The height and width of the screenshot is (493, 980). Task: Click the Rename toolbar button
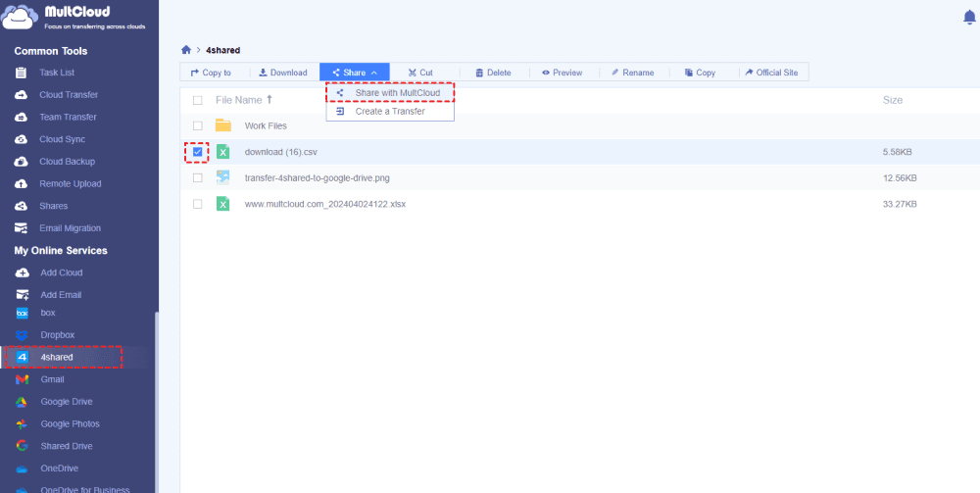632,73
